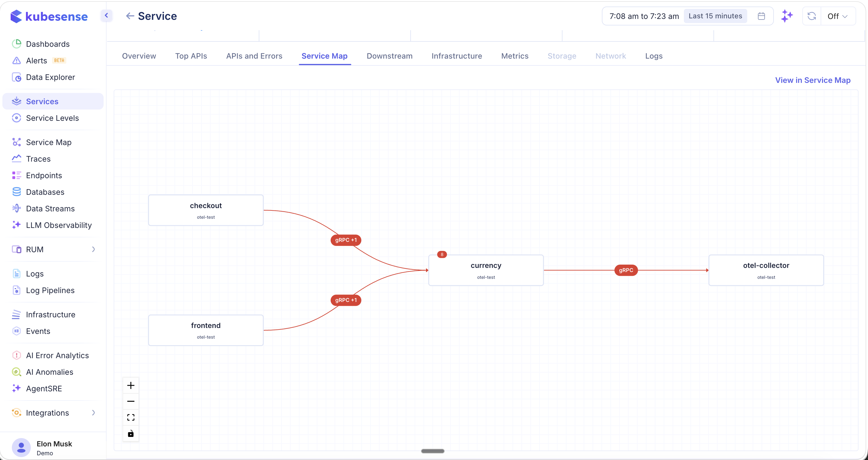The width and height of the screenshot is (868, 460).
Task: Click the View in Service Map link
Action: tap(813, 80)
